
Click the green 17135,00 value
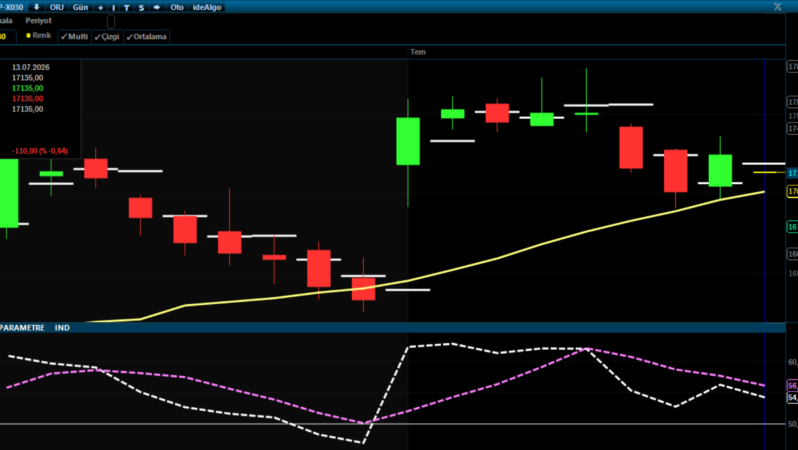[27, 88]
